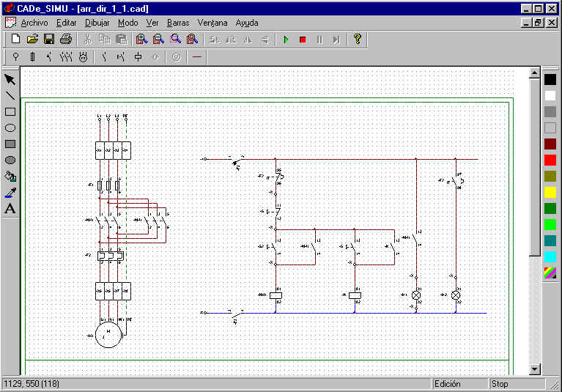Choose the arrow selection tool
This screenshot has width=562, height=392.
10,80
